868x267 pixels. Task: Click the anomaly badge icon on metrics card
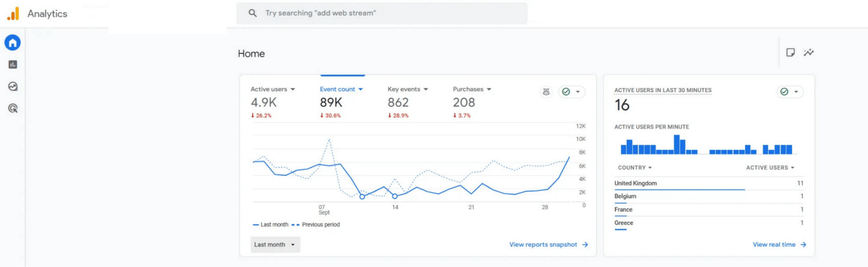[546, 92]
